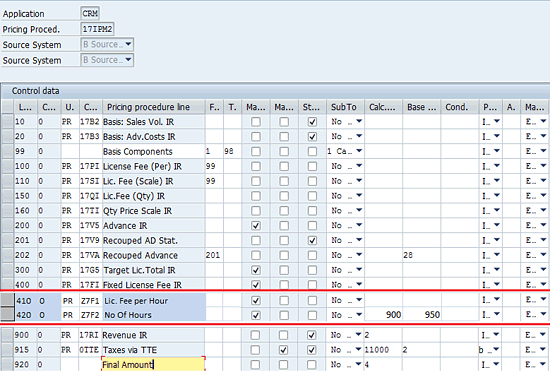Select row 10 using its row selector button
This screenshot has height=375, width=550.
tap(7, 121)
